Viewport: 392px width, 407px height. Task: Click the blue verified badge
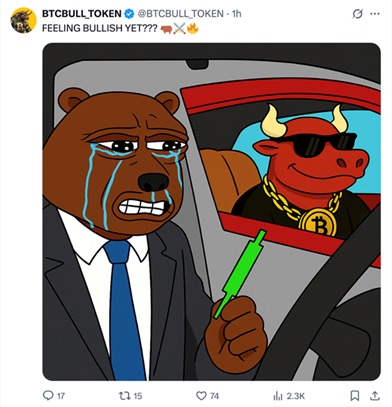click(129, 14)
